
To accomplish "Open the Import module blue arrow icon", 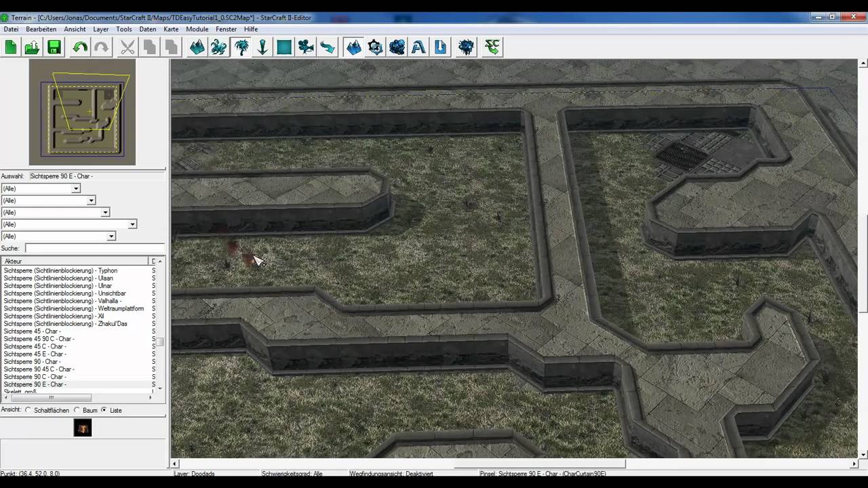I will click(440, 47).
